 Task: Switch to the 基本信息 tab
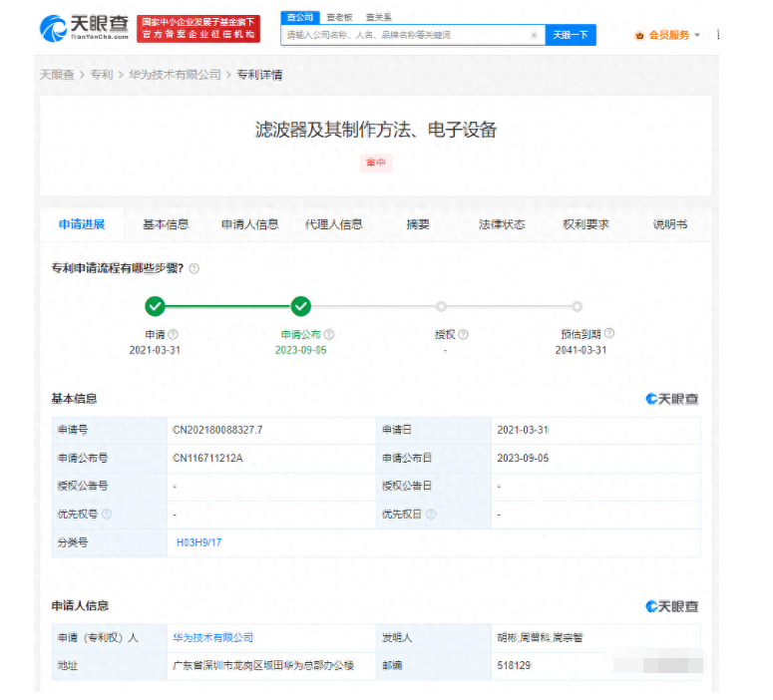coord(166,224)
